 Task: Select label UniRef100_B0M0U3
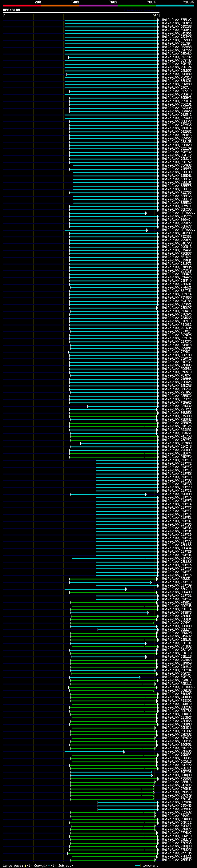tap(177, 494)
